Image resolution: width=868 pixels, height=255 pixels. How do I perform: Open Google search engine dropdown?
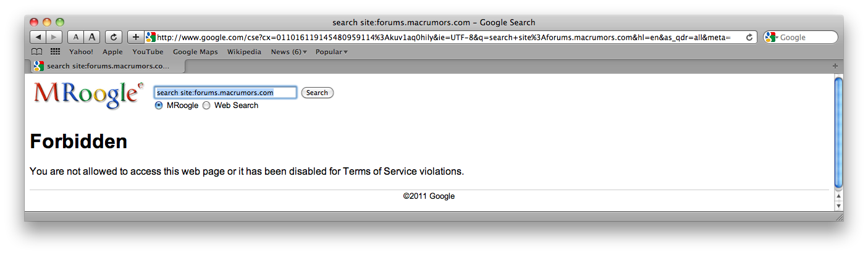coord(770,37)
